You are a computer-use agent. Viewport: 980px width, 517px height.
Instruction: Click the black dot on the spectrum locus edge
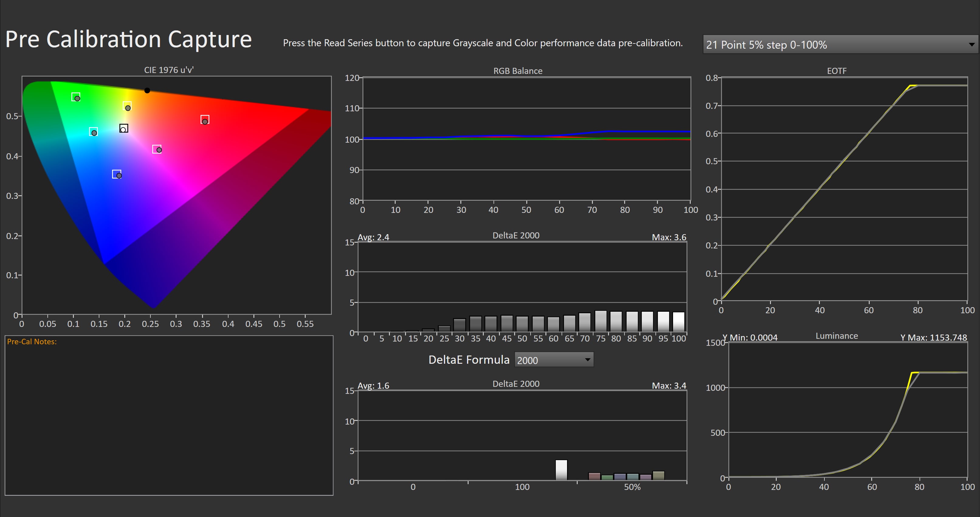tap(147, 90)
